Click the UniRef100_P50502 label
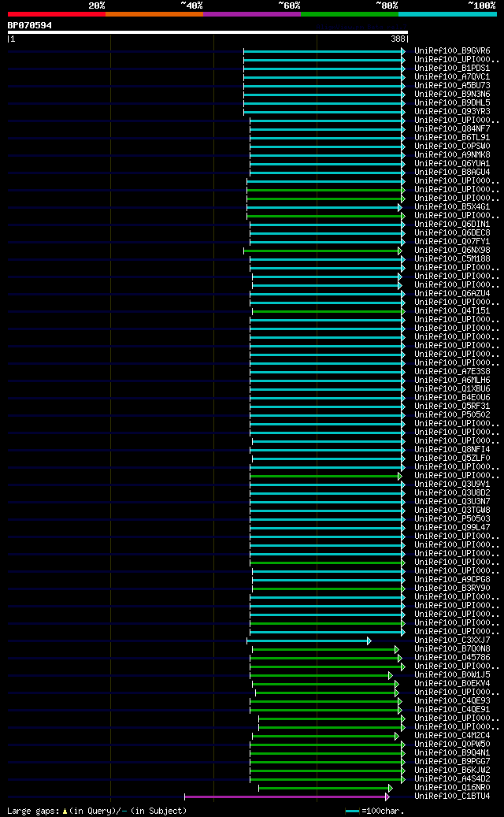The height and width of the screenshot is (817, 504). point(452,414)
